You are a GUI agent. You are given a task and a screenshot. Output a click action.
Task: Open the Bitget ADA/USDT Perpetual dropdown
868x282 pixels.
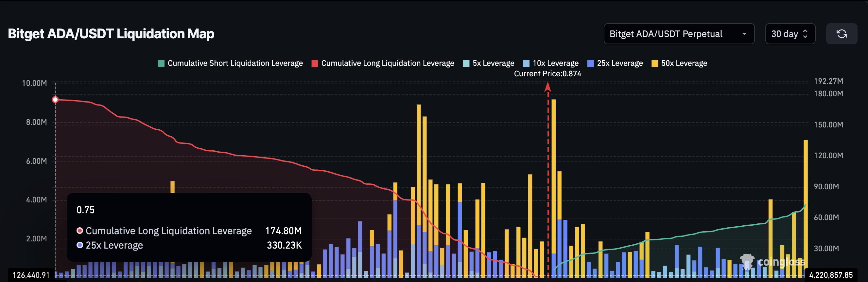(x=679, y=34)
